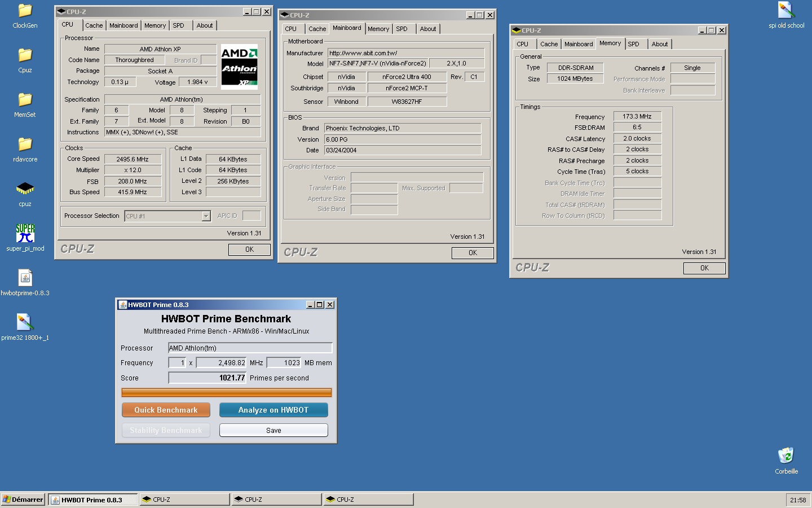This screenshot has height=508, width=812.
Task: Click the Bus Speed value 415.9 MHz
Action: 133,192
